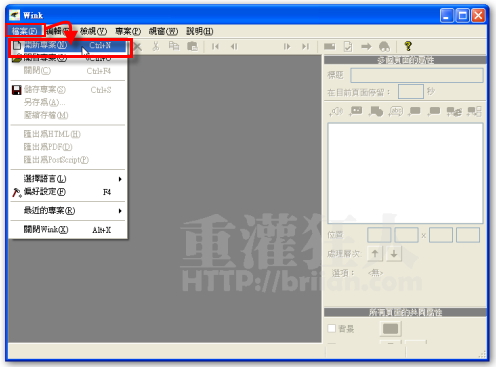This screenshot has width=496, height=367.
Task: Click the leftmost 位置 position field
Action: click(x=379, y=235)
